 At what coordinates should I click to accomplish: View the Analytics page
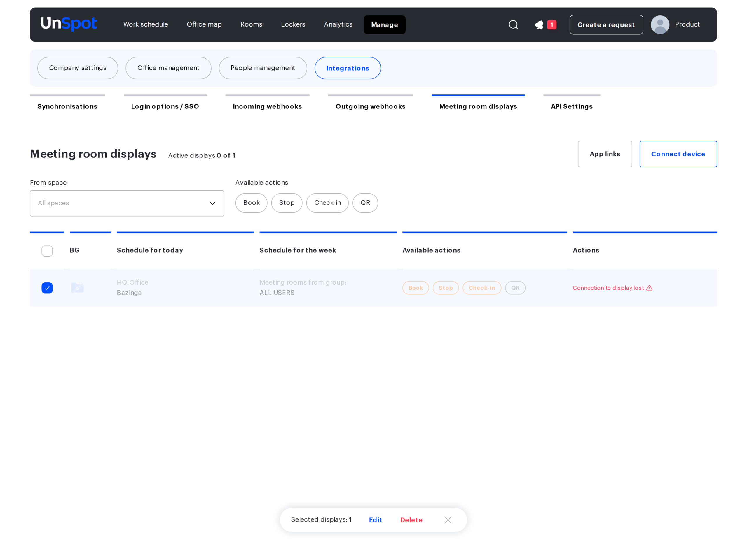tap(338, 24)
